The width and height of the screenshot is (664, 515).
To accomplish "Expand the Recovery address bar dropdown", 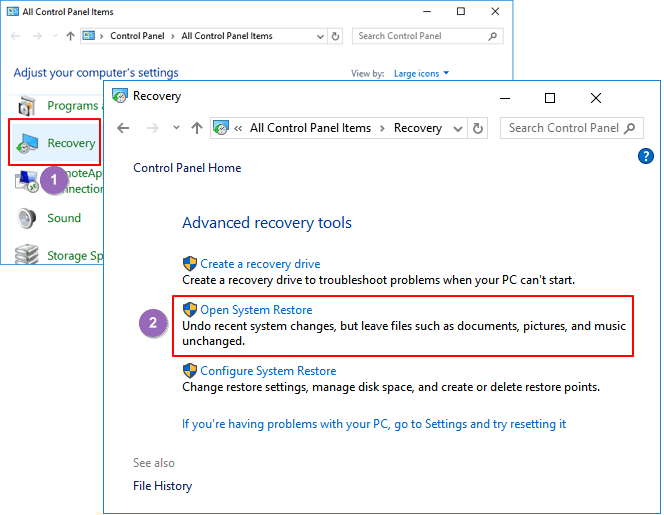I will pos(458,128).
